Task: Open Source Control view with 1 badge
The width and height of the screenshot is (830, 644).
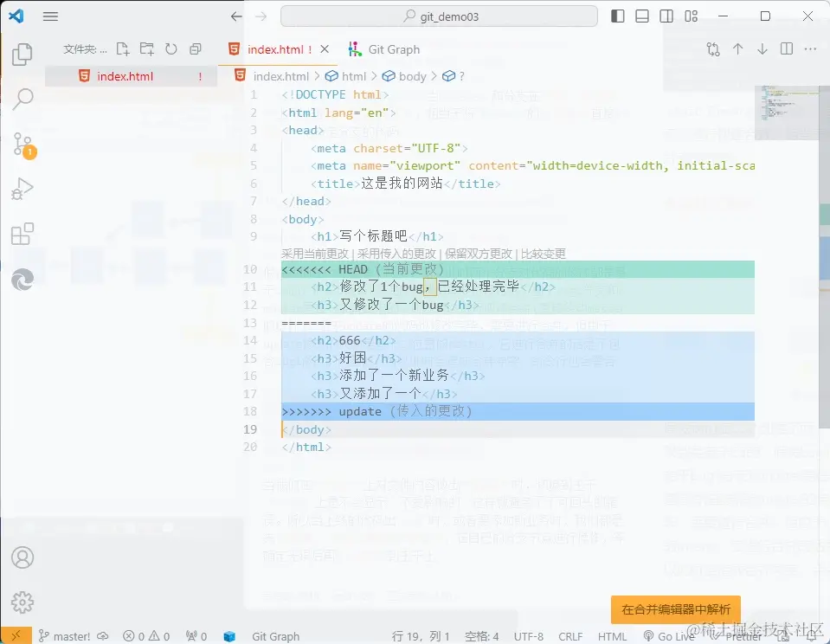Action: (23, 145)
